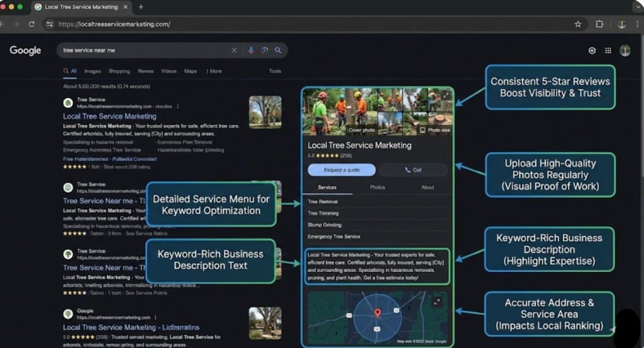Click Emergency Tree Service item

pos(334,236)
